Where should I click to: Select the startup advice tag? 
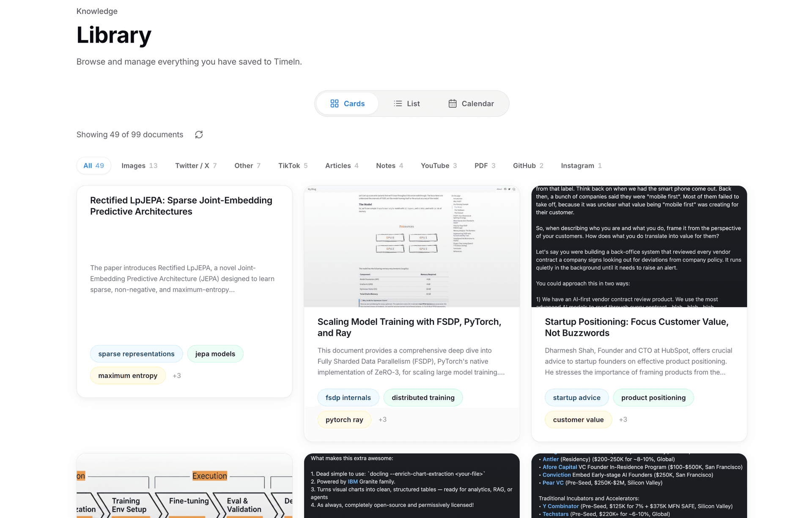point(576,397)
